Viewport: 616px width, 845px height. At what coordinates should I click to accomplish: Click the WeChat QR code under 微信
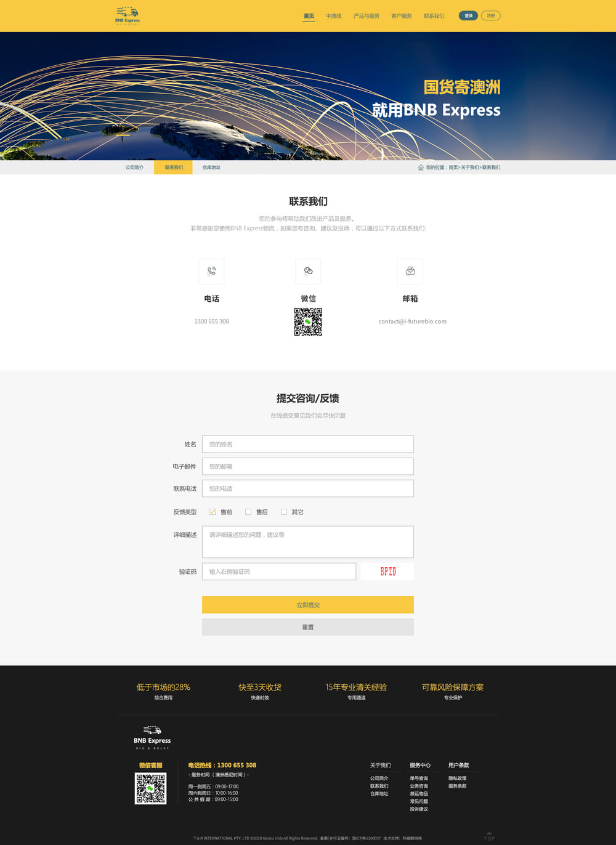coord(308,321)
